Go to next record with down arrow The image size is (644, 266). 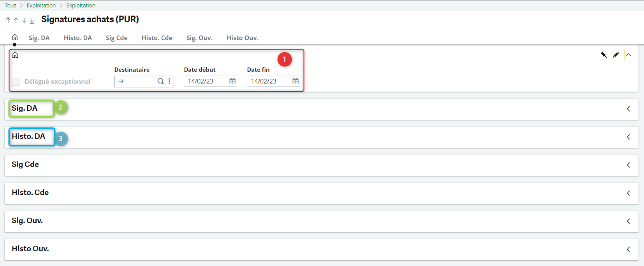[x=24, y=20]
